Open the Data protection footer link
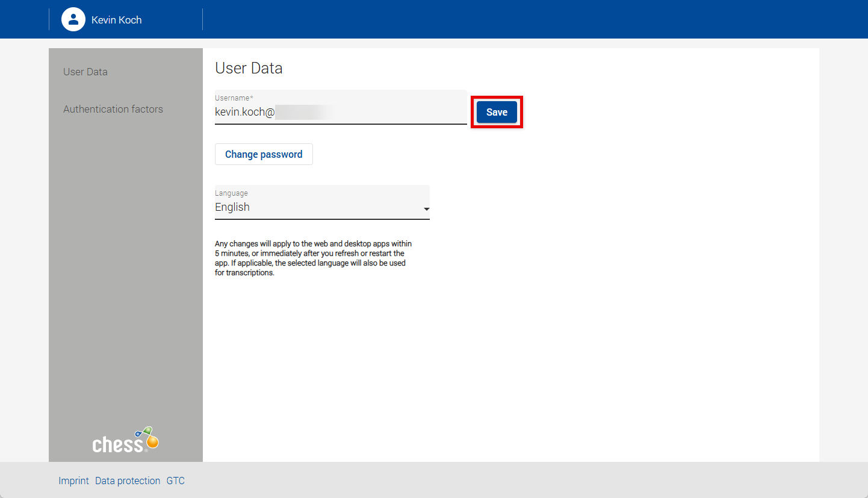868x498 pixels. tap(128, 481)
